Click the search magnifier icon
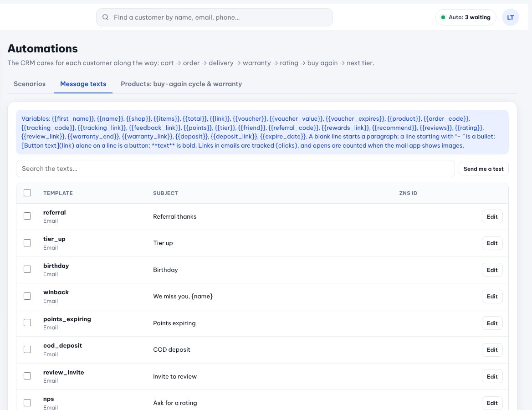Screen dimensions: 532x410 click(106, 17)
